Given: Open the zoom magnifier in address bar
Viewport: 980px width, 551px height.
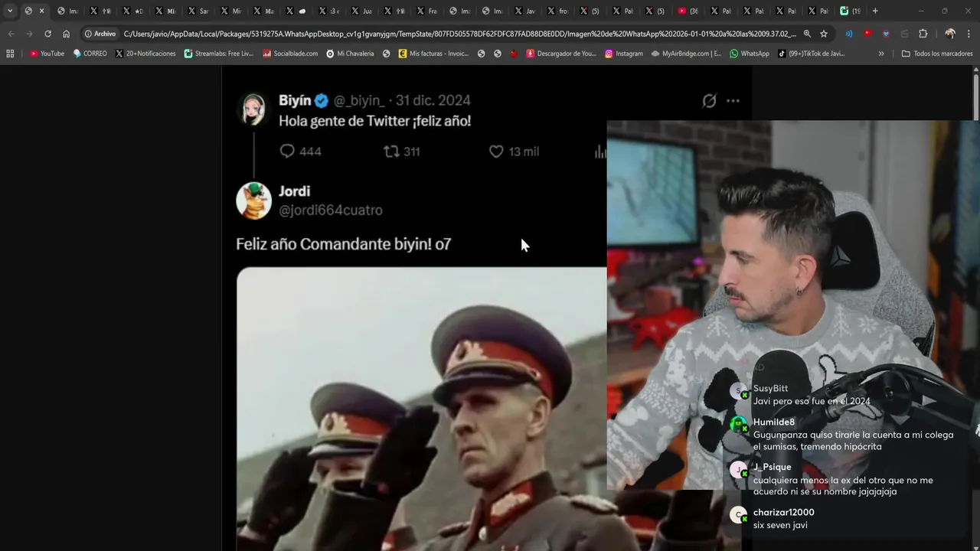Looking at the screenshot, I should [x=807, y=34].
